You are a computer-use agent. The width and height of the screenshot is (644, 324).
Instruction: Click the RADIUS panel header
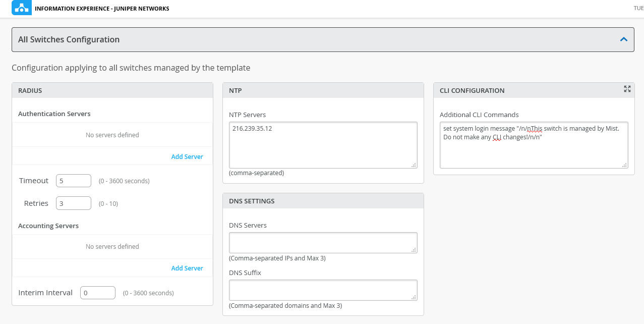(x=112, y=91)
